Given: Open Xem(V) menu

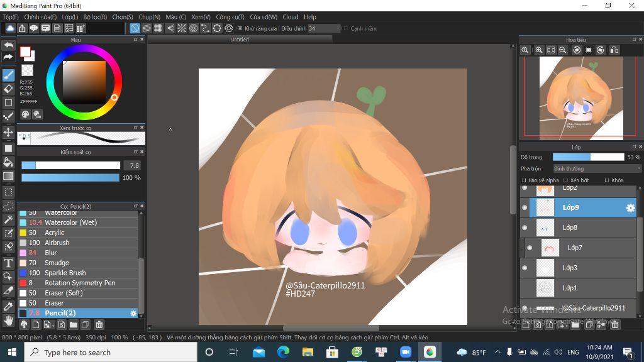Looking at the screenshot, I should click(201, 17).
